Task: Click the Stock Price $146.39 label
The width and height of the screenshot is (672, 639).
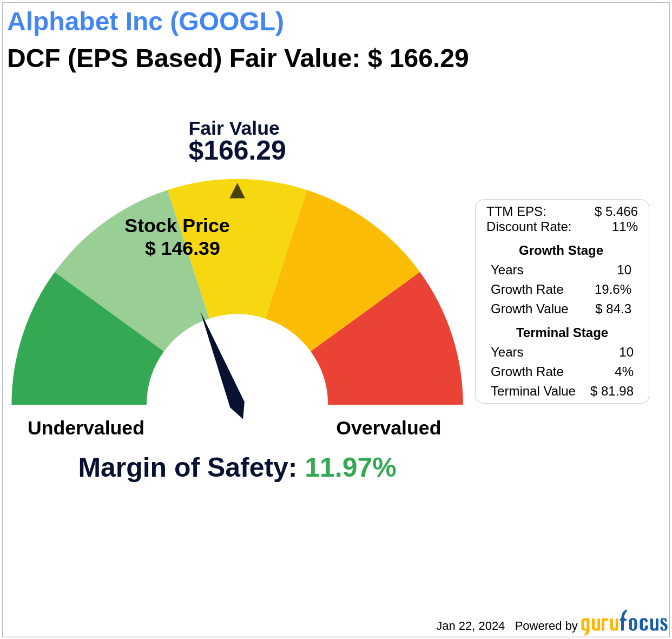Action: click(x=177, y=237)
